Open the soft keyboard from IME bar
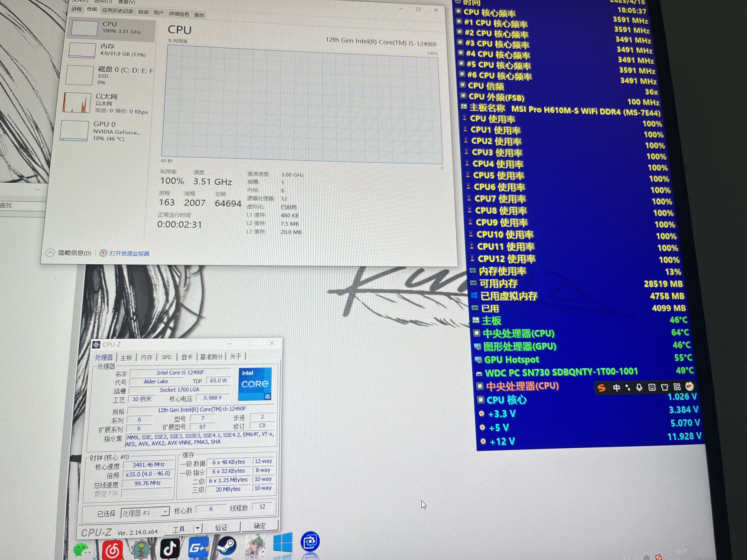 (652, 387)
